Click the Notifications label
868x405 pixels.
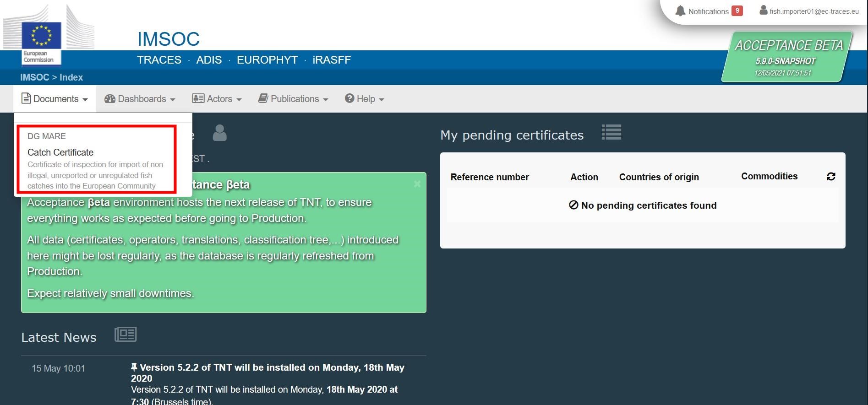click(708, 11)
